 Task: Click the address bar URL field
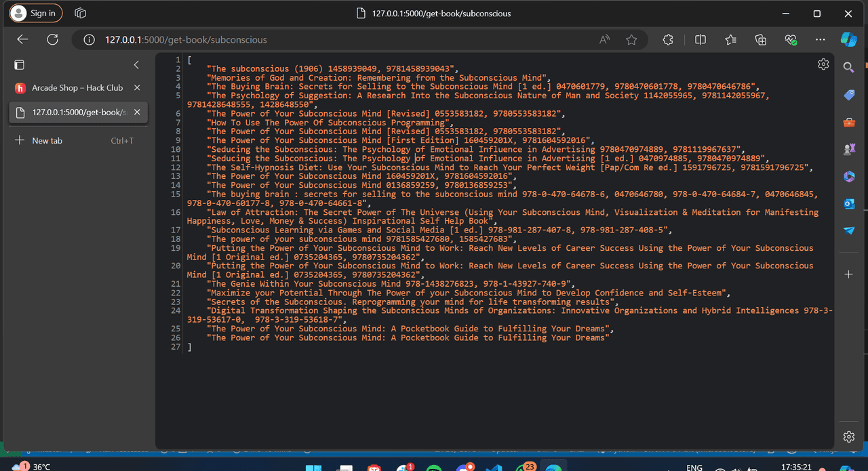pos(339,40)
